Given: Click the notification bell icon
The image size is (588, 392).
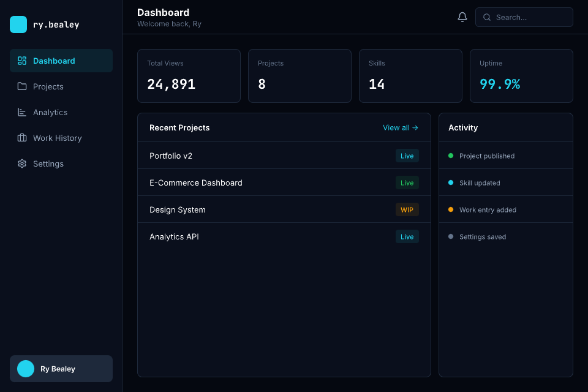Looking at the screenshot, I should coord(462,17).
